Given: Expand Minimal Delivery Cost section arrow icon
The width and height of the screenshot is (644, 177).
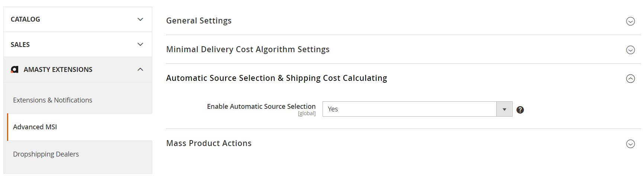Looking at the screenshot, I should (630, 50).
